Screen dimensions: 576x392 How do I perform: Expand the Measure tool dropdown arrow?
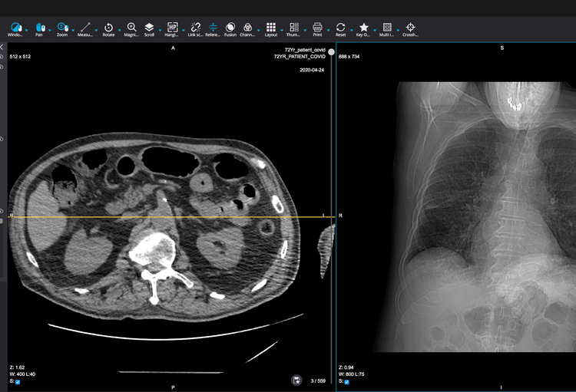tap(96, 31)
